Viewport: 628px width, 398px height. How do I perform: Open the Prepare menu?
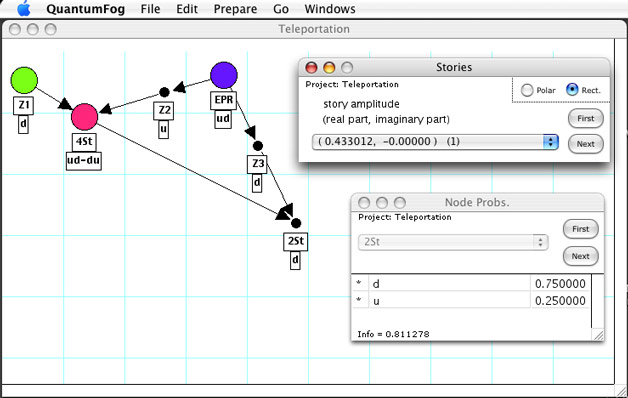click(x=235, y=9)
